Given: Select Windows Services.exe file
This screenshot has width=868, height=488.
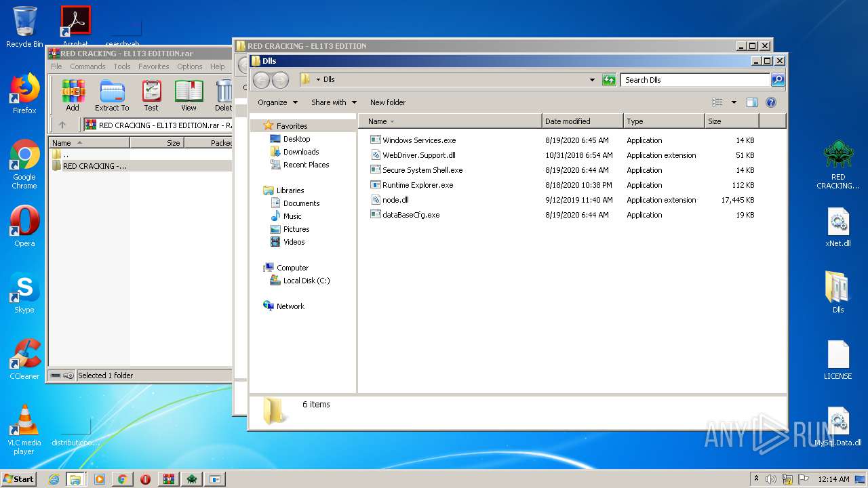Looking at the screenshot, I should point(419,140).
